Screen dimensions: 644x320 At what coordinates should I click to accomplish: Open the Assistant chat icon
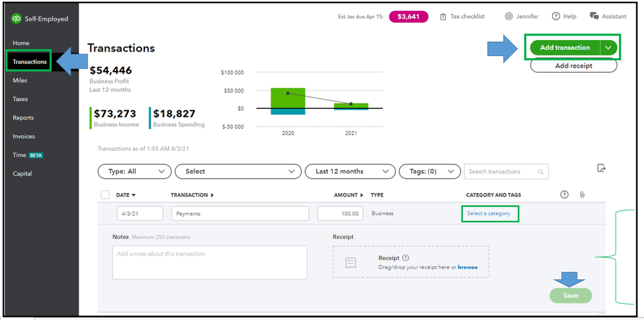pyautogui.click(x=594, y=16)
